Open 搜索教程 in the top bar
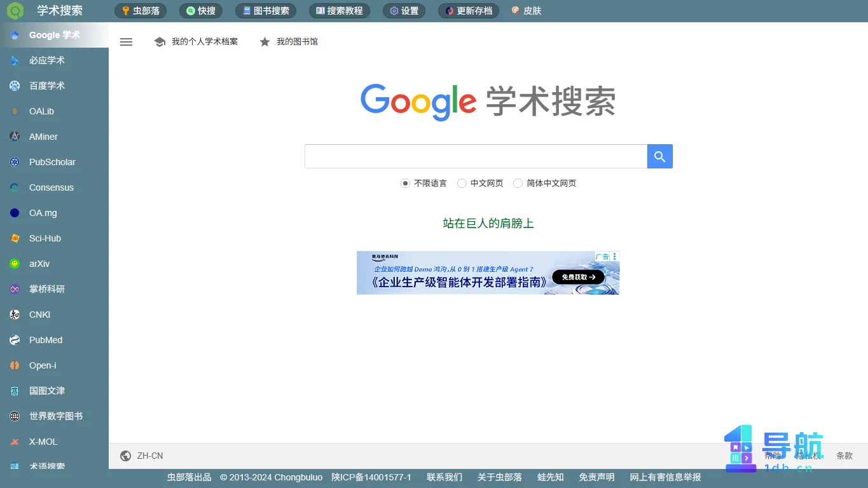The width and height of the screenshot is (868, 488). 340,11
